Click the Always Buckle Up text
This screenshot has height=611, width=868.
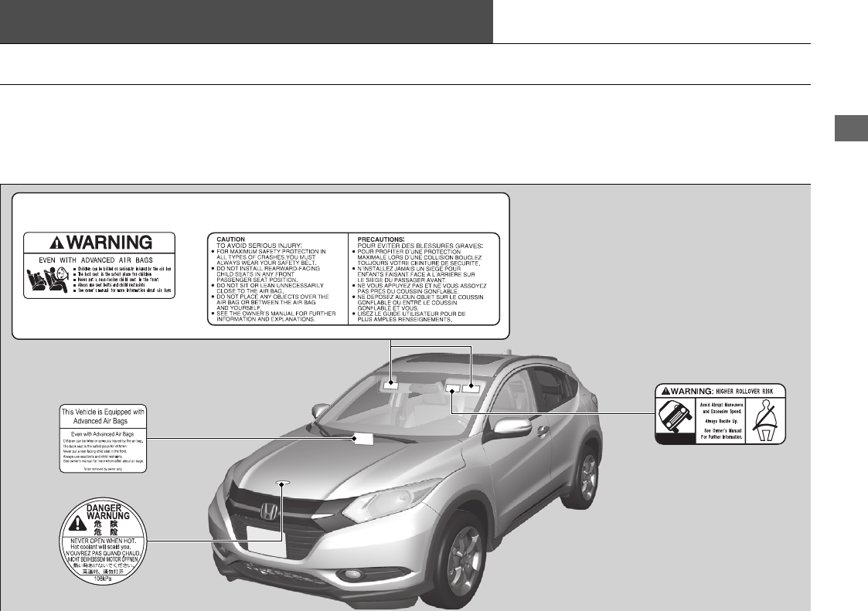coord(720,421)
